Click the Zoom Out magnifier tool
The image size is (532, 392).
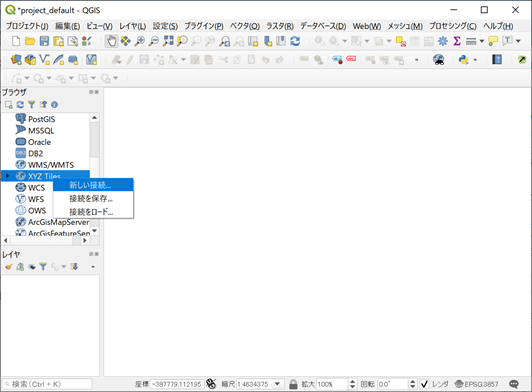click(154, 41)
